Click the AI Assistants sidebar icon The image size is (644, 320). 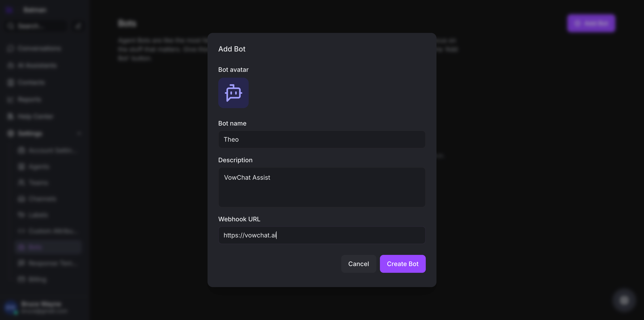click(x=10, y=66)
